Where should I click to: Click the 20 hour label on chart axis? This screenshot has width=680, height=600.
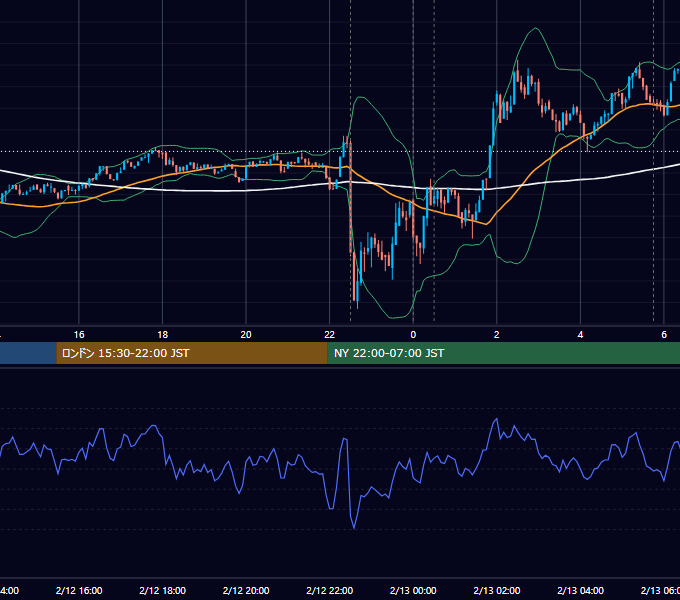pyautogui.click(x=246, y=335)
